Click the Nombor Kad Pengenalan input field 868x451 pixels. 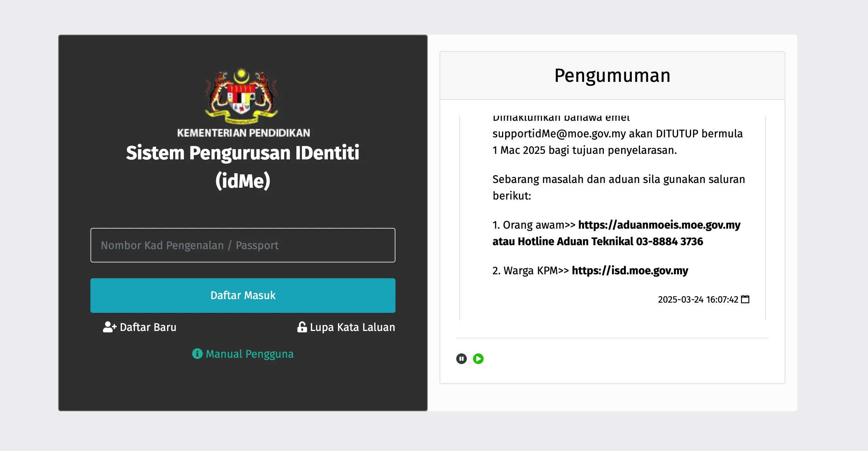(x=243, y=245)
